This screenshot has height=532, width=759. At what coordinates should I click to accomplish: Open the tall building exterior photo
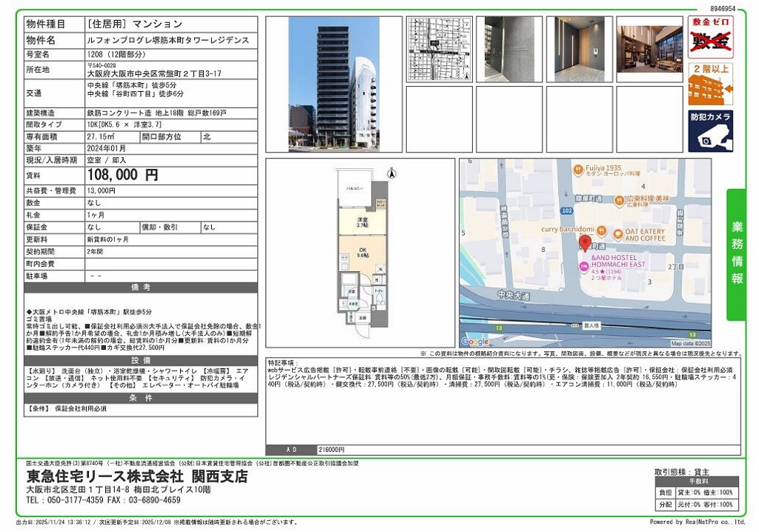pyautogui.click(x=334, y=84)
